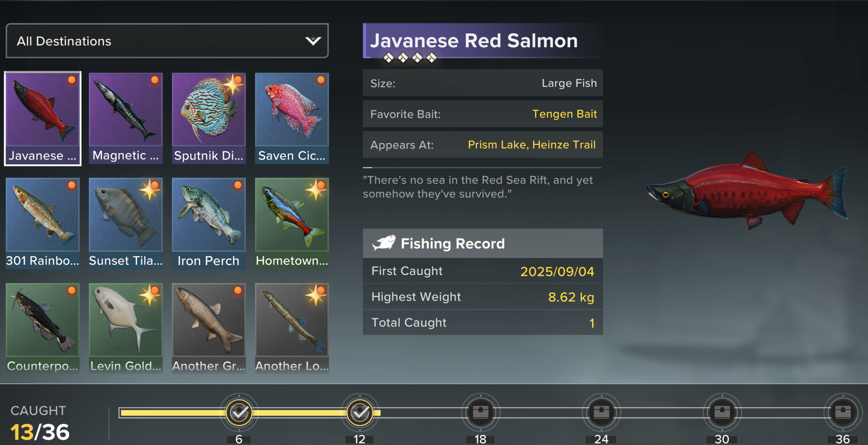868x445 pixels.
Task: Select the Another Loach fish card
Action: [292, 329]
